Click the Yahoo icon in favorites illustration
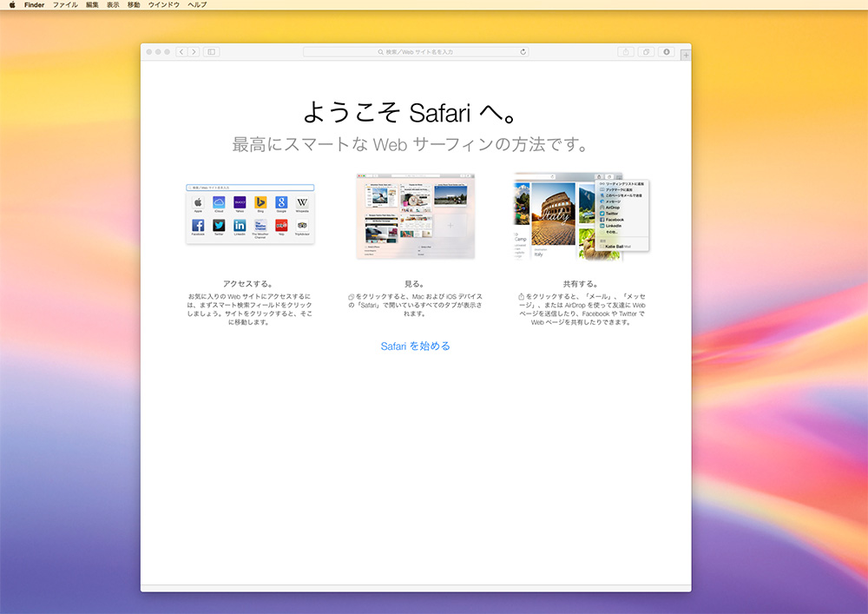 tap(240, 202)
